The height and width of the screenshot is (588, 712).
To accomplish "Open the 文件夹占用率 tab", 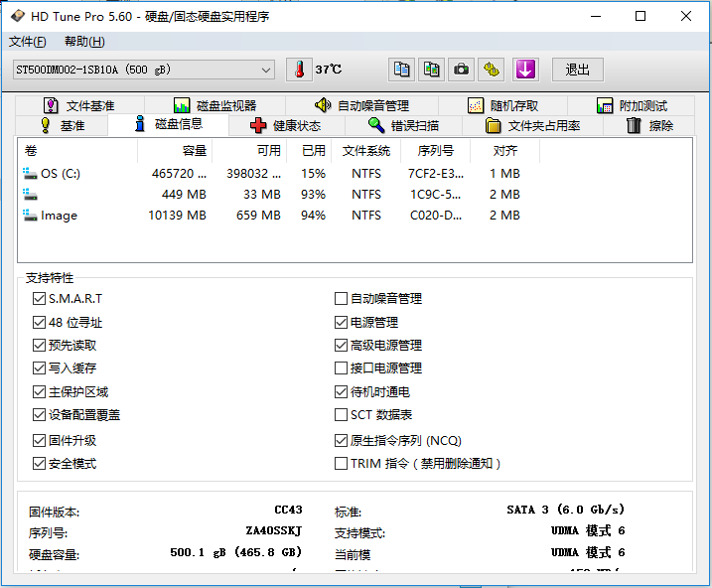I will click(x=532, y=125).
